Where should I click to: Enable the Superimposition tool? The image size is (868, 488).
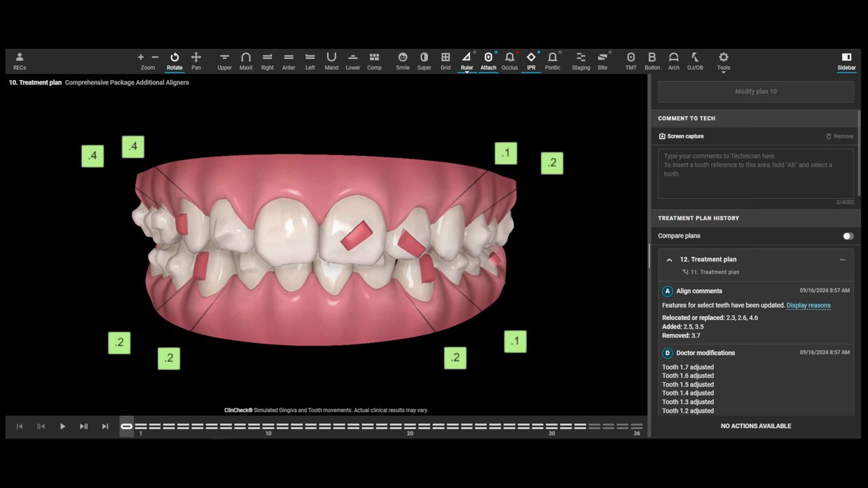424,61
